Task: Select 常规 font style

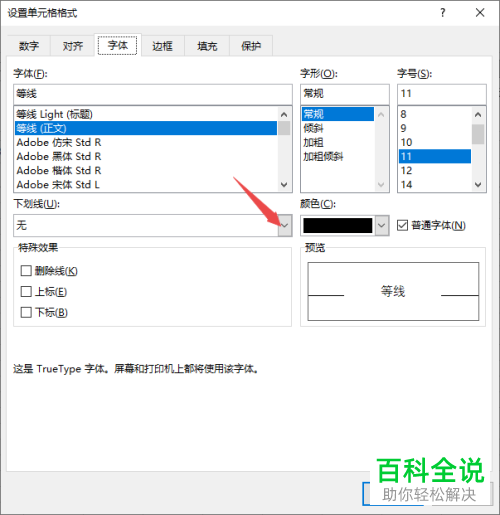Action: click(338, 114)
